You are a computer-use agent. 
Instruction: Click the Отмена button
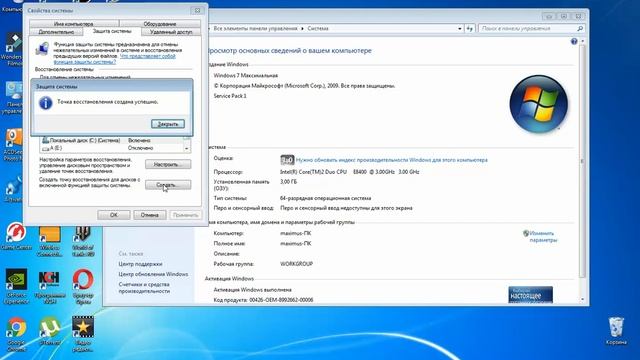pos(149,215)
